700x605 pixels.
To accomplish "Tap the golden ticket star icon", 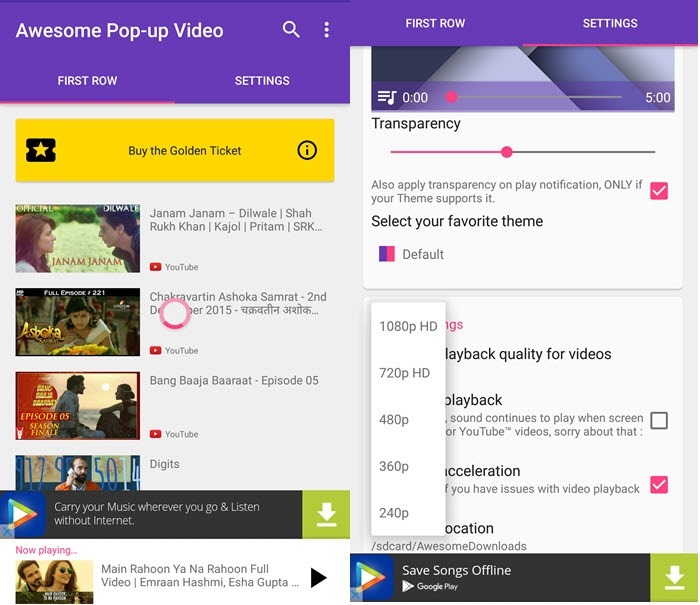I will click(41, 150).
